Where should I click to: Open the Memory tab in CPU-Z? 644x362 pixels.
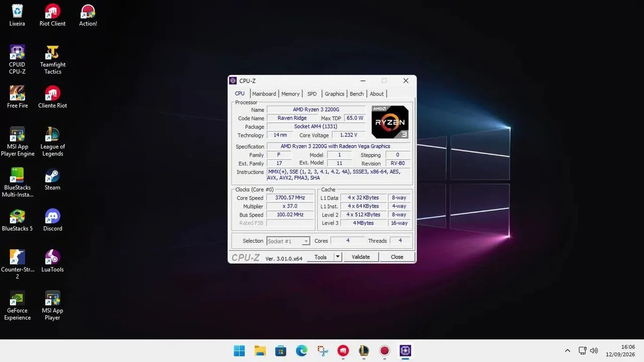tap(290, 94)
